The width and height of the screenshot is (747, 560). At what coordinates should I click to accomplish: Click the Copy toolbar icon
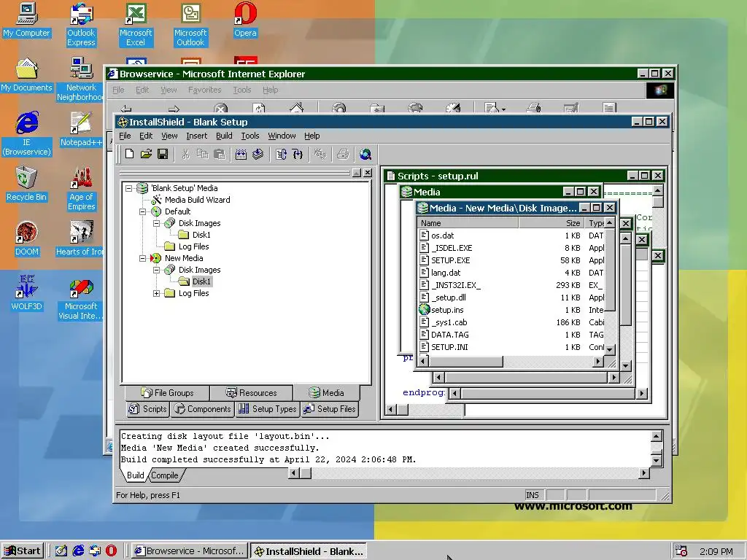pos(203,154)
